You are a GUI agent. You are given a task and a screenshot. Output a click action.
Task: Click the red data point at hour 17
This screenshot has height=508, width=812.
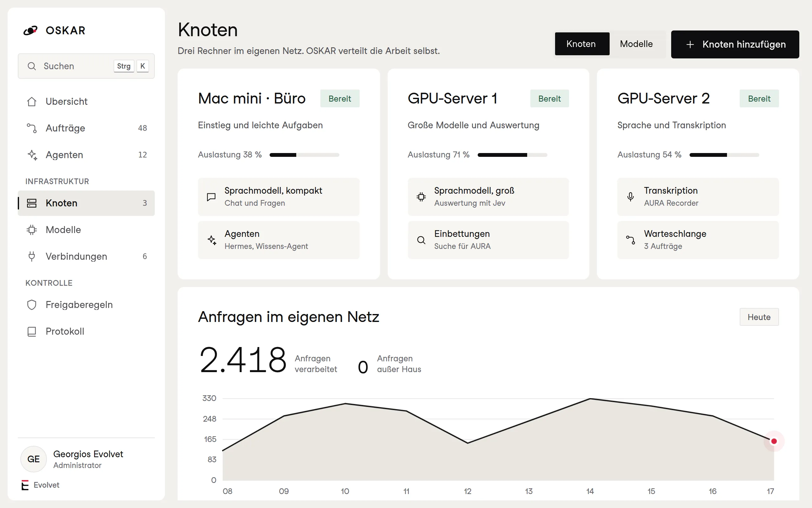click(x=774, y=441)
